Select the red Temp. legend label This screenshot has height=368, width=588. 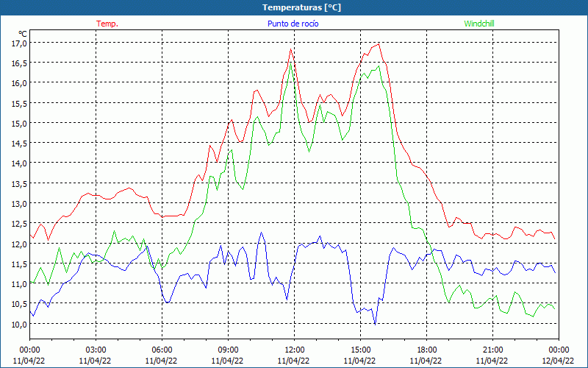tap(107, 24)
